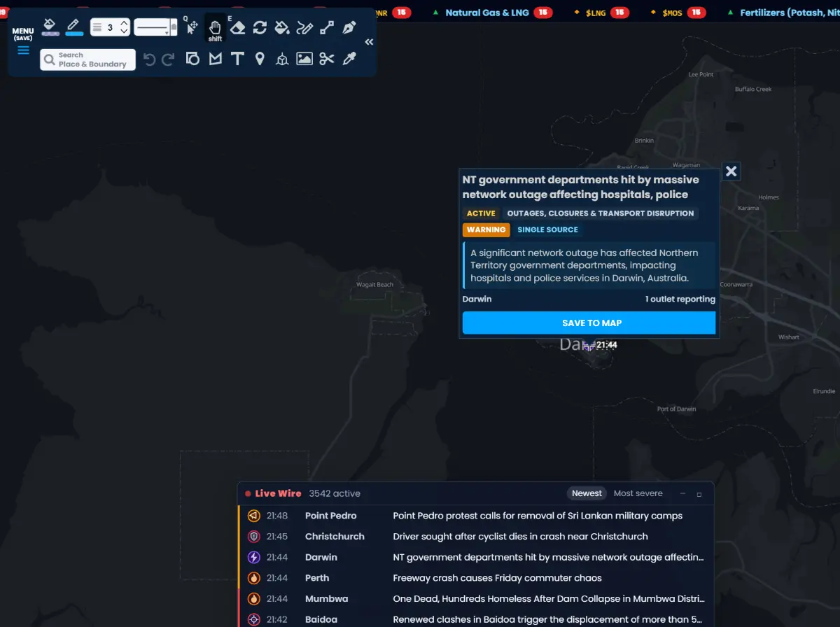This screenshot has width=840, height=627.
Task: Click the shield icon in Christchurch row
Action: click(x=254, y=537)
